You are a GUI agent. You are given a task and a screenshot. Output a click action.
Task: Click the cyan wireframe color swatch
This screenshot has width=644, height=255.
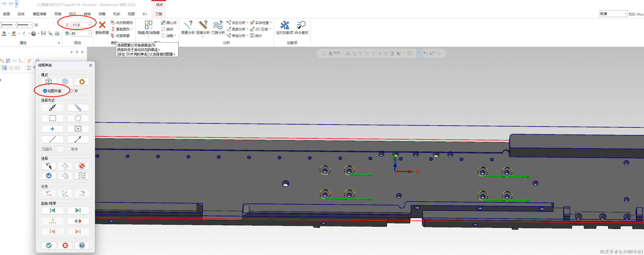(24, 34)
